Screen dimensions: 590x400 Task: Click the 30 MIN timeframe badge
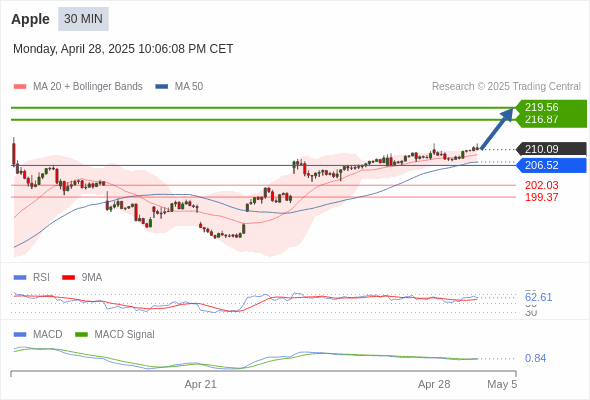83,19
